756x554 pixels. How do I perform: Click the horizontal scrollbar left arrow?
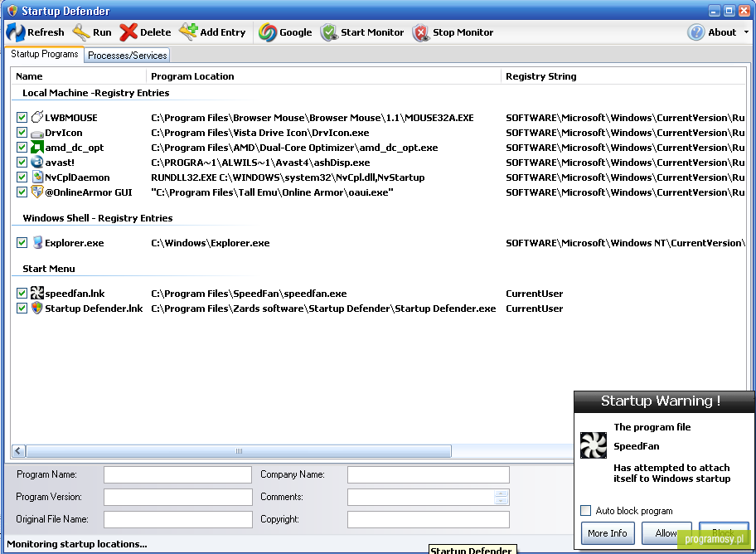18,450
